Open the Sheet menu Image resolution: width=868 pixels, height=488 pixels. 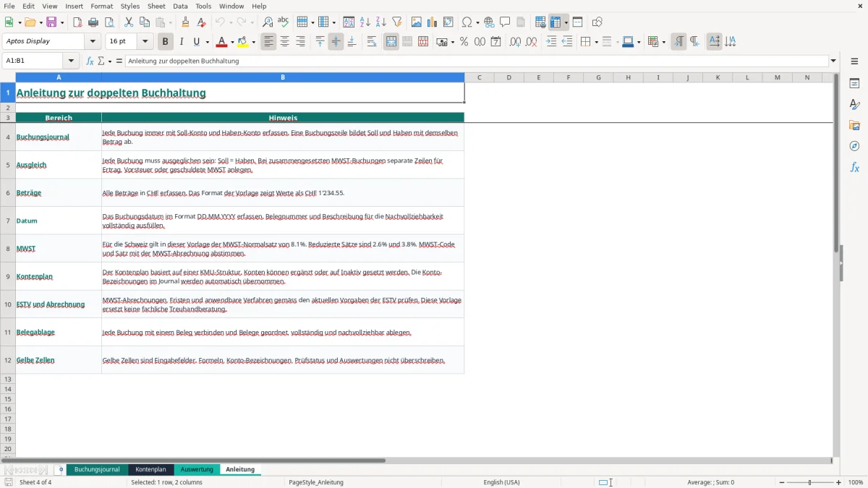[156, 6]
